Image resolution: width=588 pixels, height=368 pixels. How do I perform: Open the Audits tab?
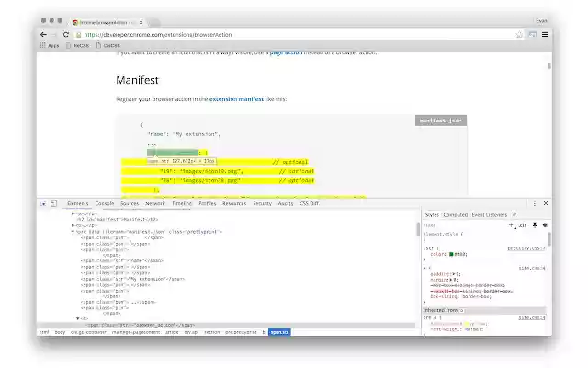point(286,203)
